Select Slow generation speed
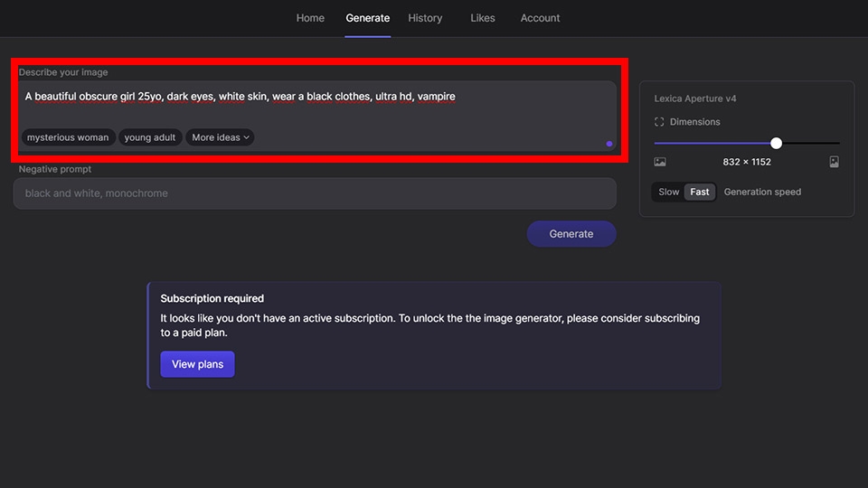Screen dimensions: 868x488 [668, 192]
